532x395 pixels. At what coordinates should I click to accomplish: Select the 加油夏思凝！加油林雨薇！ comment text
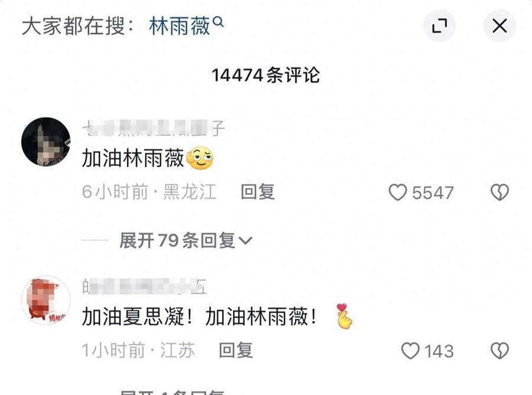click(200, 316)
